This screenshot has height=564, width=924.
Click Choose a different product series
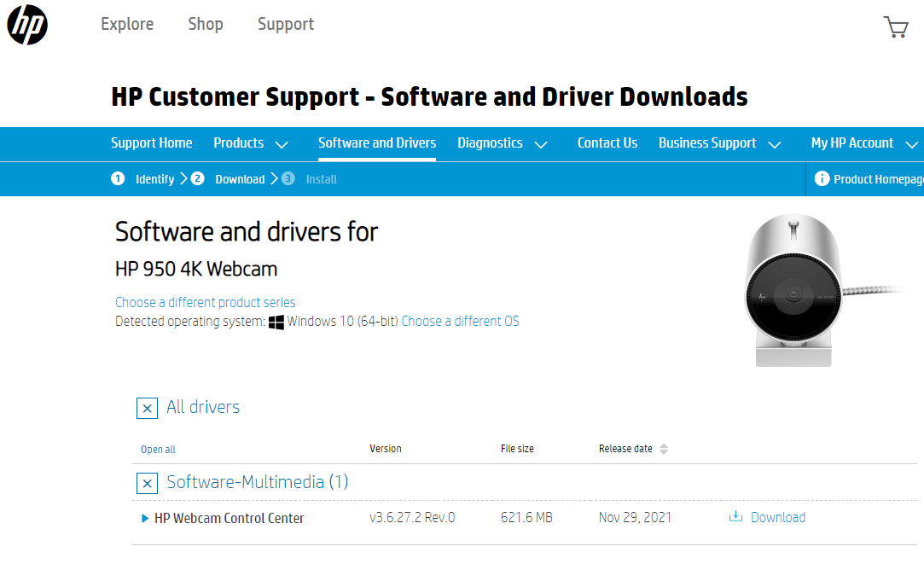(205, 302)
